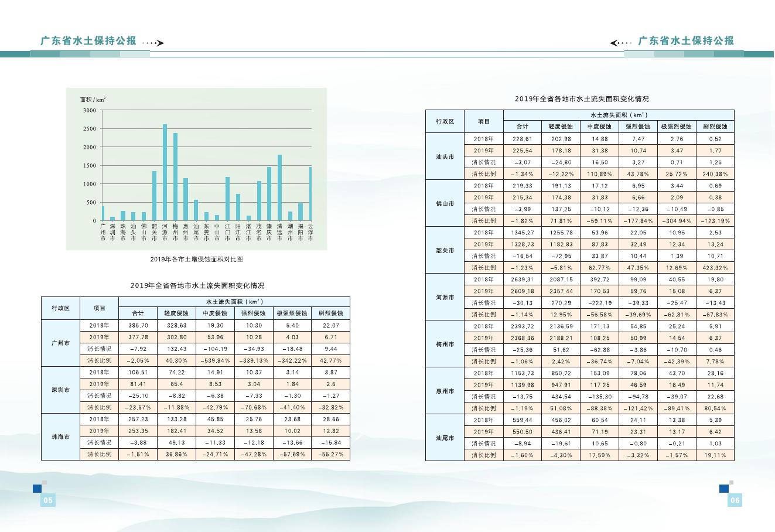Click the 东莞市 axis label under the chart

(x=206, y=232)
